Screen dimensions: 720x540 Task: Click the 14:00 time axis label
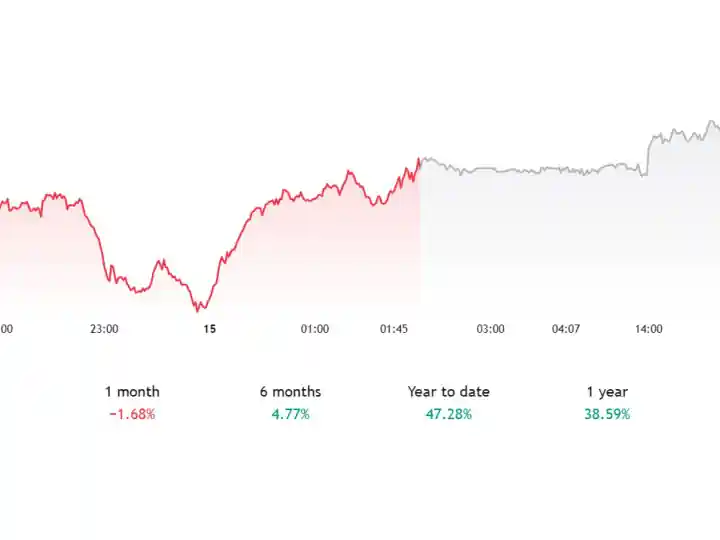click(648, 329)
